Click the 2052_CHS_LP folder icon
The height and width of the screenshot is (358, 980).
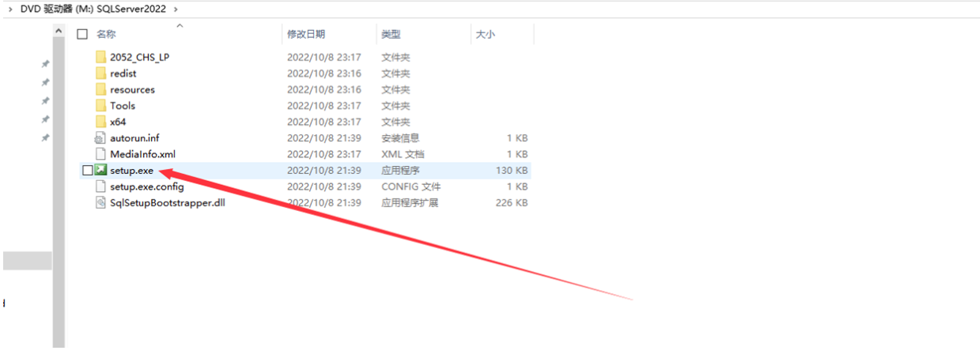[100, 57]
